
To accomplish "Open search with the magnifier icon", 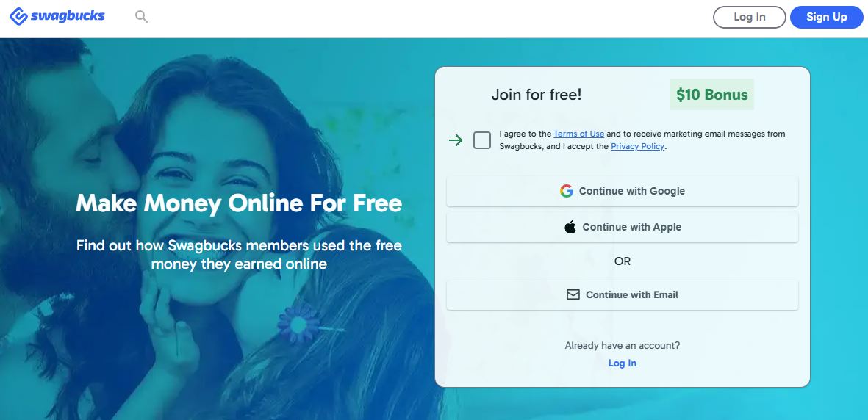I will point(142,17).
